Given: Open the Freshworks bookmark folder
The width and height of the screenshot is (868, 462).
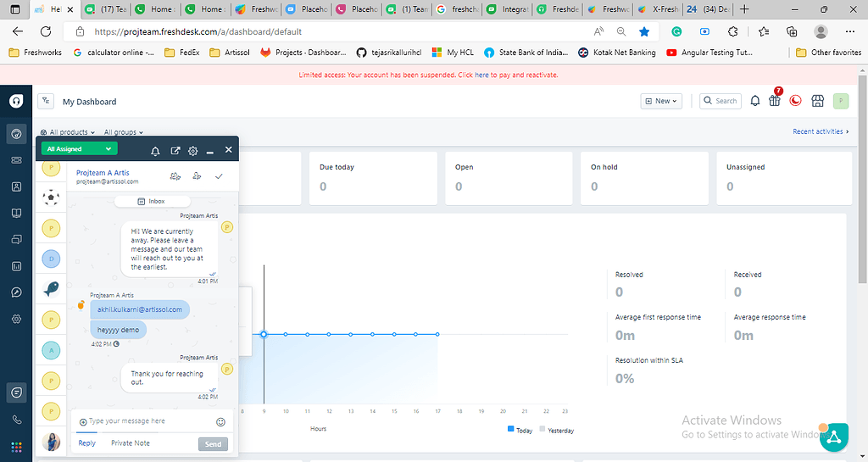Looking at the screenshot, I should (36, 52).
